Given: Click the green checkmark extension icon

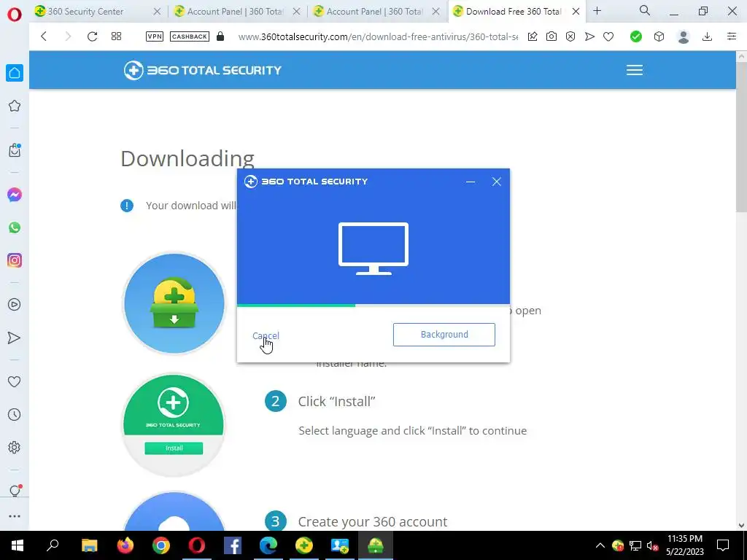Looking at the screenshot, I should (636, 36).
